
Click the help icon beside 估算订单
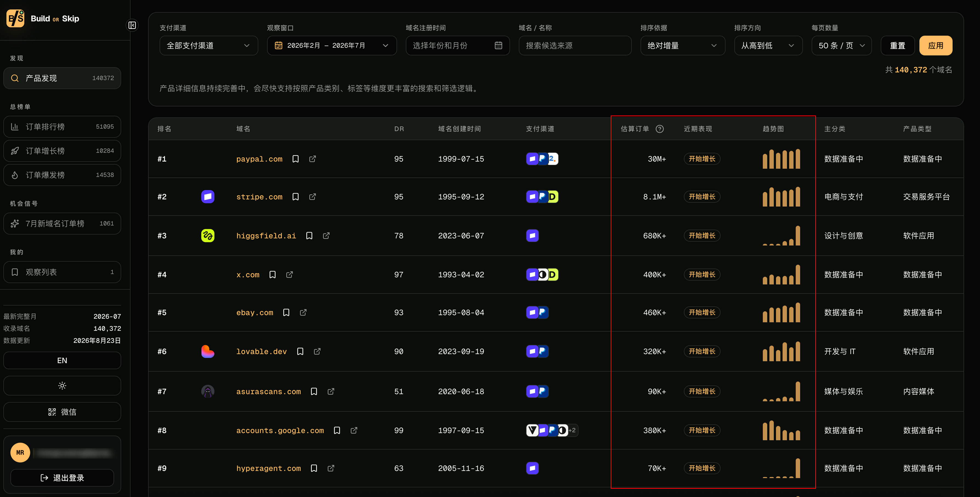click(x=660, y=129)
